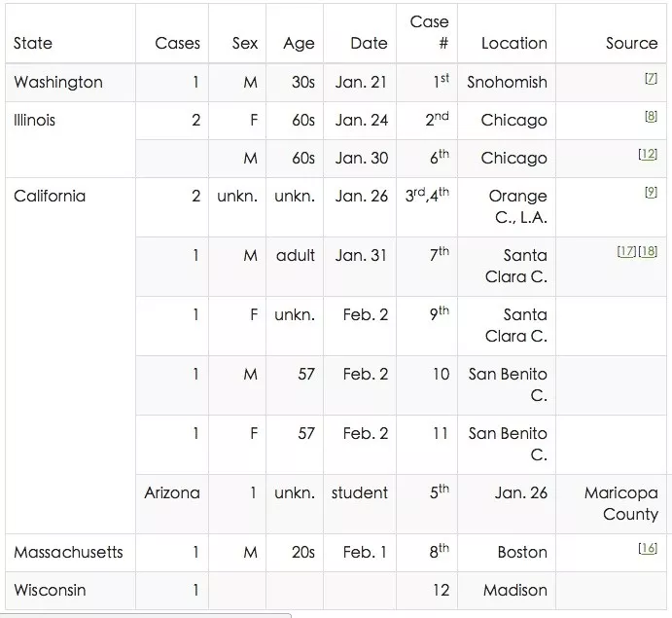This screenshot has height=618, width=672.
Task: Click the Sex column header
Action: pos(245,44)
